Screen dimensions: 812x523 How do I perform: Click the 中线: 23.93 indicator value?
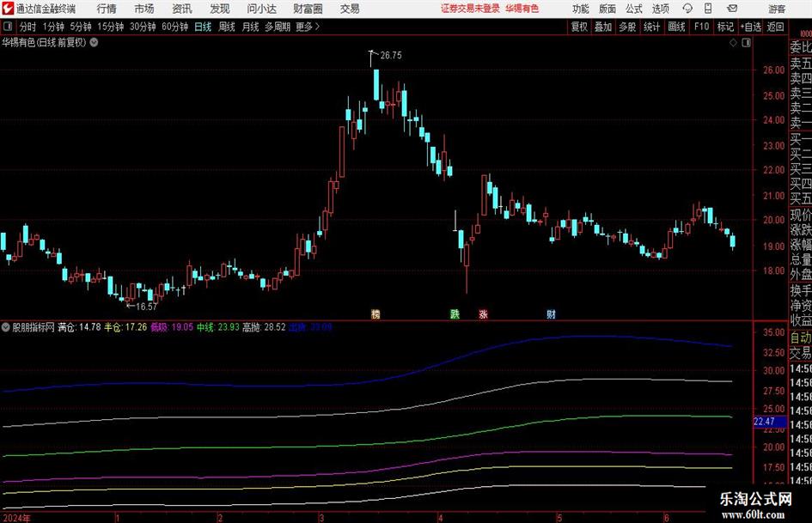(218, 327)
